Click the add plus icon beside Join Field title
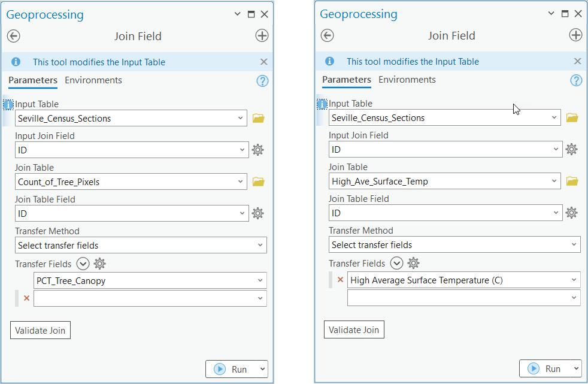Image resolution: width=588 pixels, height=384 pixels. 262,35
